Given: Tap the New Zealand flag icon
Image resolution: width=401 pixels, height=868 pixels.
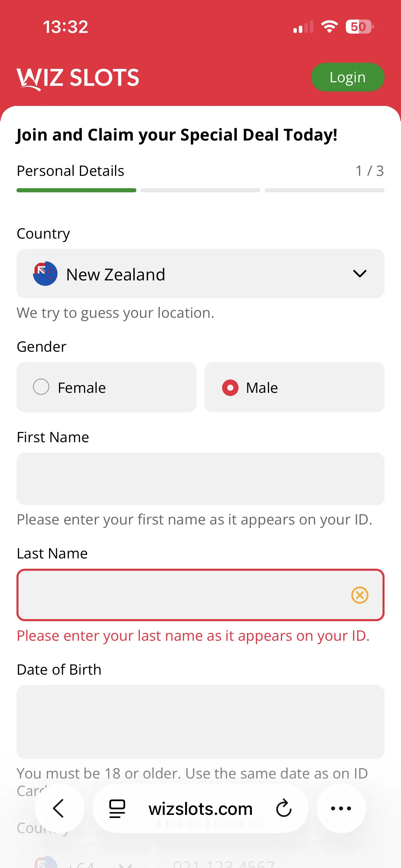Looking at the screenshot, I should tap(45, 274).
